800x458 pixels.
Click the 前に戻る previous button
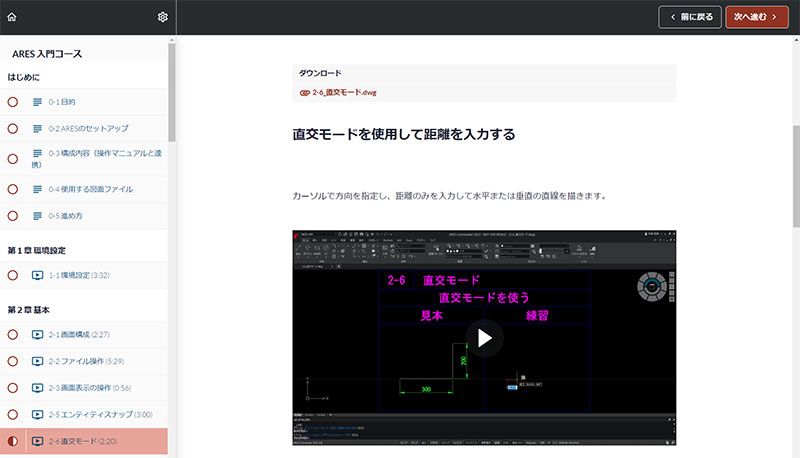coord(690,17)
